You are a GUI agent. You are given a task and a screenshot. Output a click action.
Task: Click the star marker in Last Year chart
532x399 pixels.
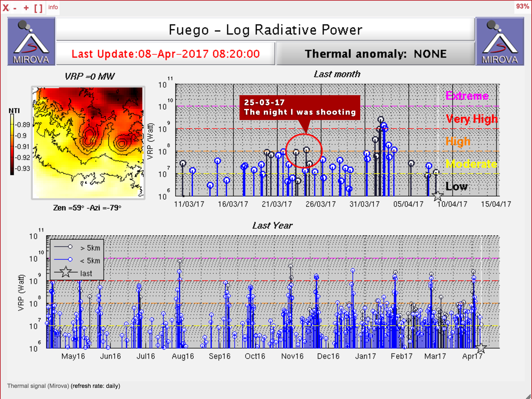(x=481, y=348)
